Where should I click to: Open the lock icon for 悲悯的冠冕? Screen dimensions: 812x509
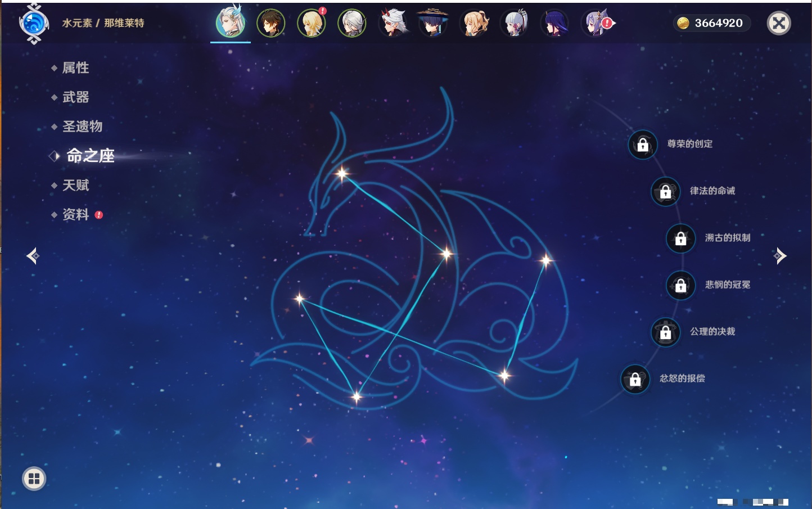680,286
